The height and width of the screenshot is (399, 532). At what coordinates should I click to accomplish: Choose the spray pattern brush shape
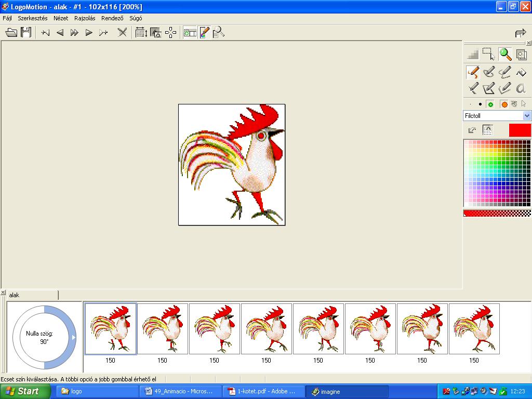tap(514, 104)
